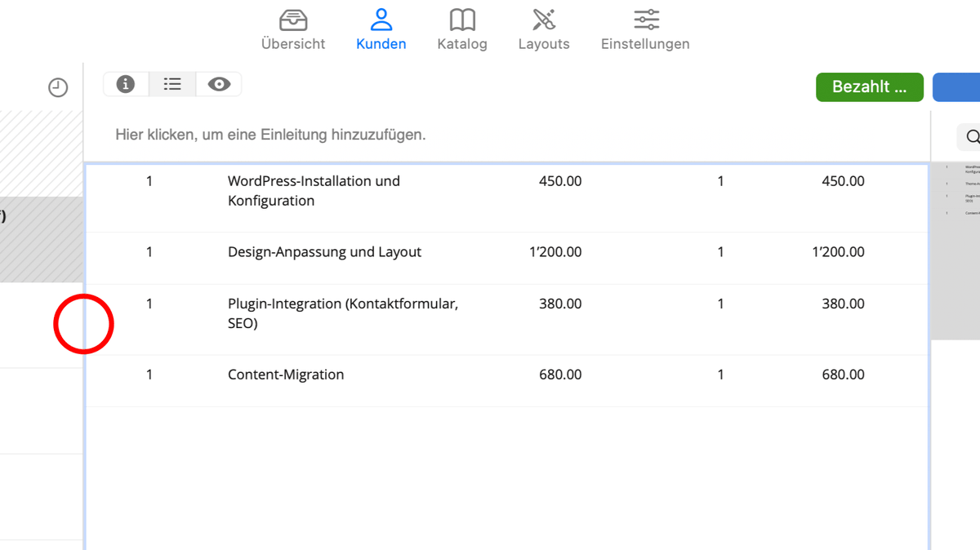Click the link to add an Einleitung
The height and width of the screenshot is (550, 980).
point(272,135)
